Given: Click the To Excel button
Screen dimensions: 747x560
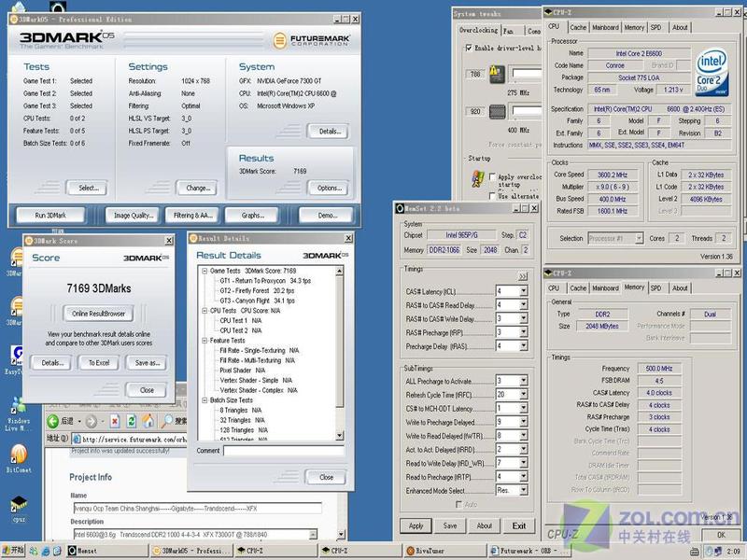Looking at the screenshot, I should (x=99, y=363).
